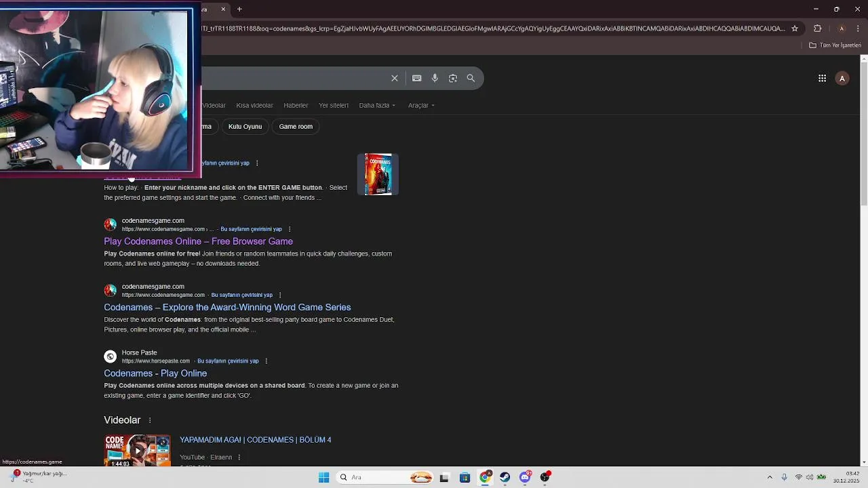Select the Game room filter chip
Image resolution: width=868 pixels, height=488 pixels.
pos(296,127)
